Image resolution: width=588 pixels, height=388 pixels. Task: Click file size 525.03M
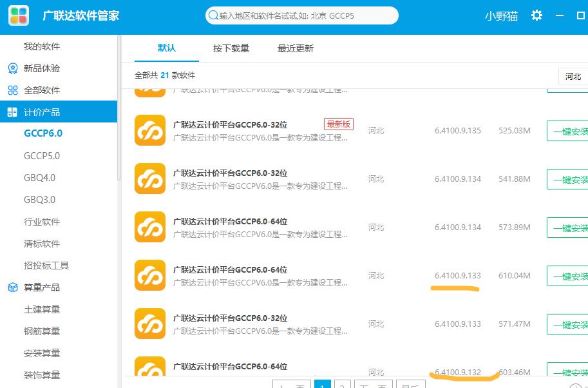tap(515, 131)
